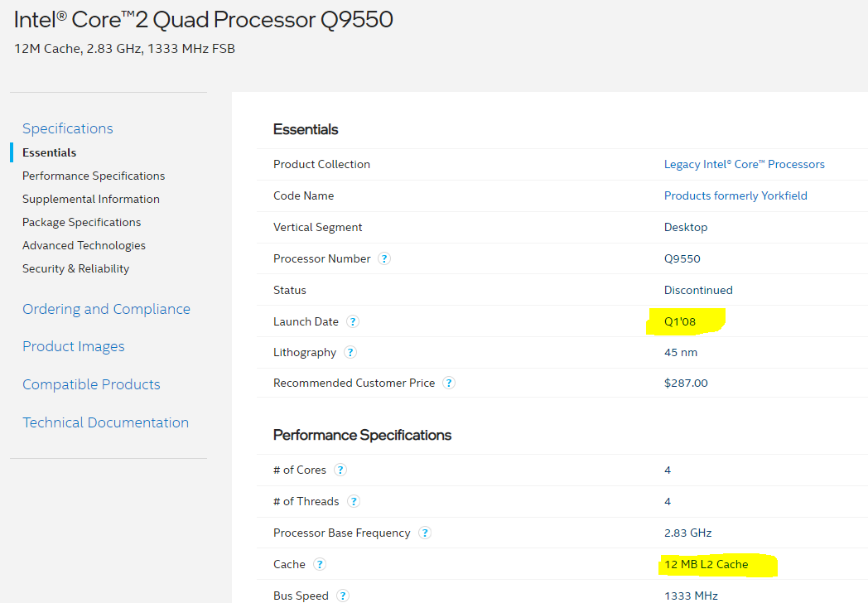868x603 pixels.
Task: Select Essentials in the sidebar
Action: click(x=49, y=153)
